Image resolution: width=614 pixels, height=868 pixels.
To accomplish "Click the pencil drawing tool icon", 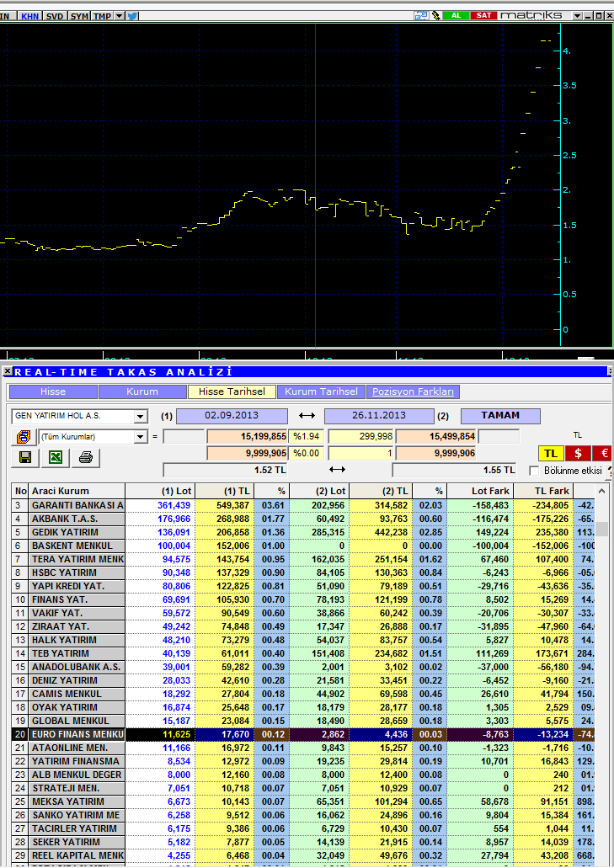I will click(x=435, y=15).
